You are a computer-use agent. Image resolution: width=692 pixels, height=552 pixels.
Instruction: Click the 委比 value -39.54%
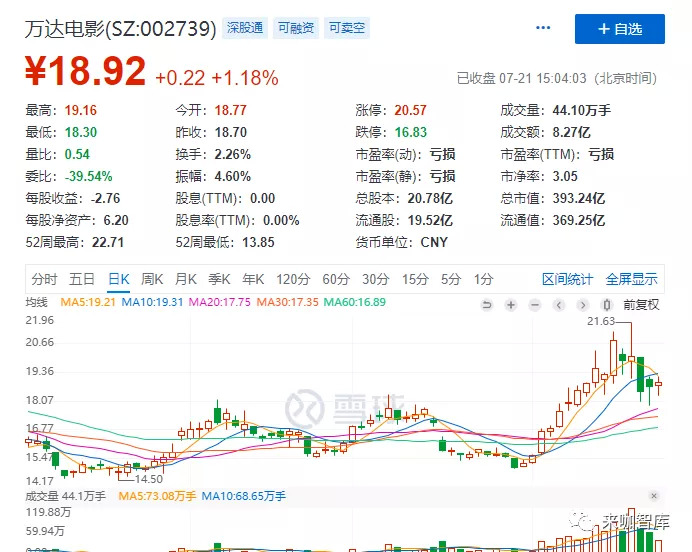pos(89,176)
